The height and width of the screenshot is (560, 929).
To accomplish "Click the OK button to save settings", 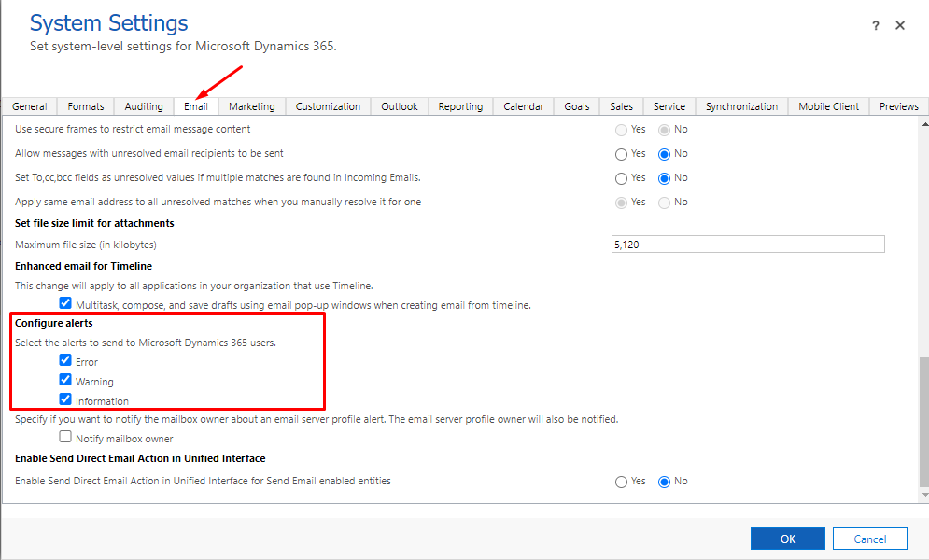I will click(x=787, y=538).
